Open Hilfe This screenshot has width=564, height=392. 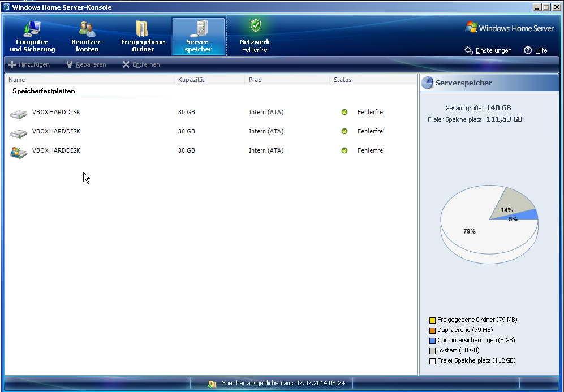[x=536, y=50]
